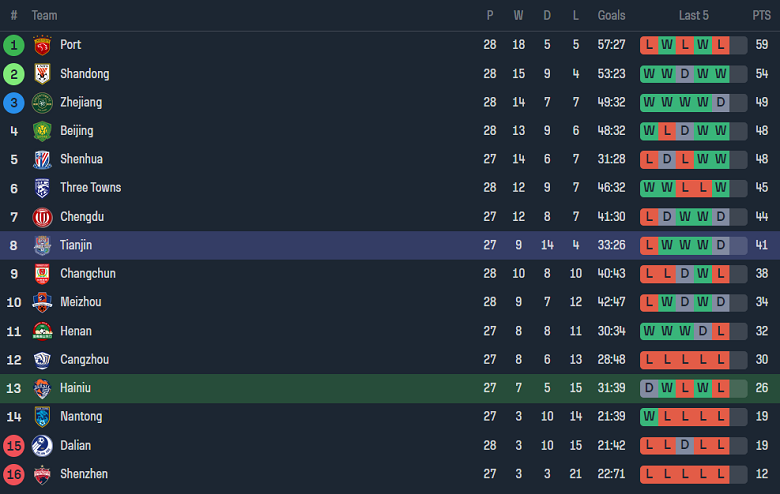Click the Henan team crest icon
The height and width of the screenshot is (494, 780).
coord(42,331)
